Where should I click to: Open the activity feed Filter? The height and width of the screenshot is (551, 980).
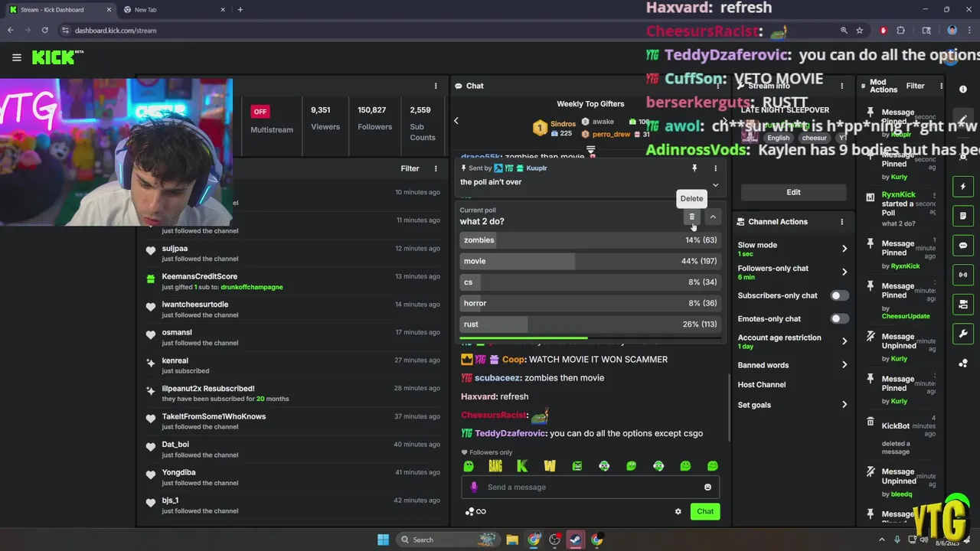[x=410, y=168]
